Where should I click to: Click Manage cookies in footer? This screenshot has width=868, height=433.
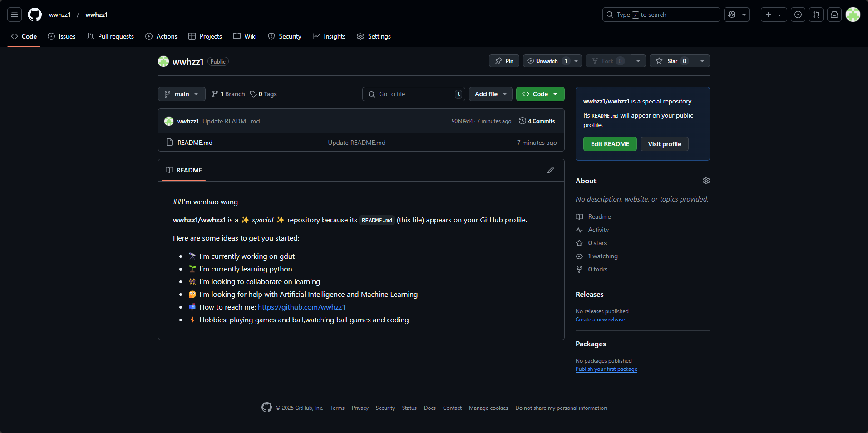[488, 408]
